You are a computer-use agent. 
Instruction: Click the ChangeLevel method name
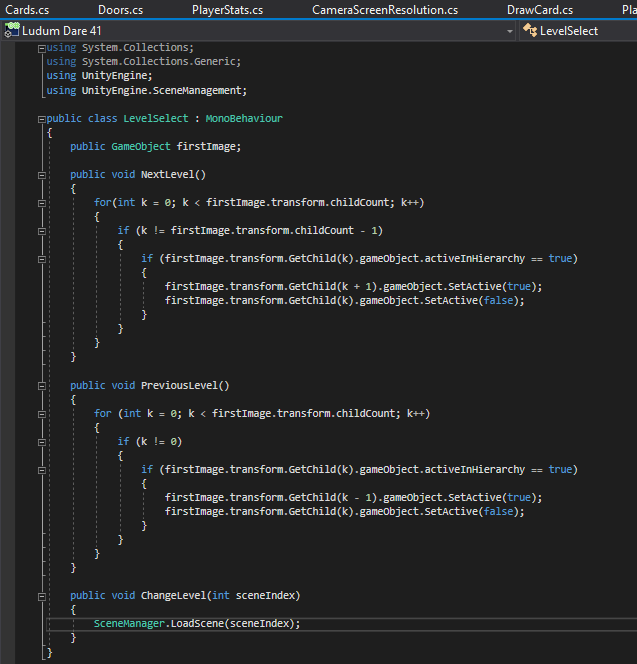click(173, 595)
